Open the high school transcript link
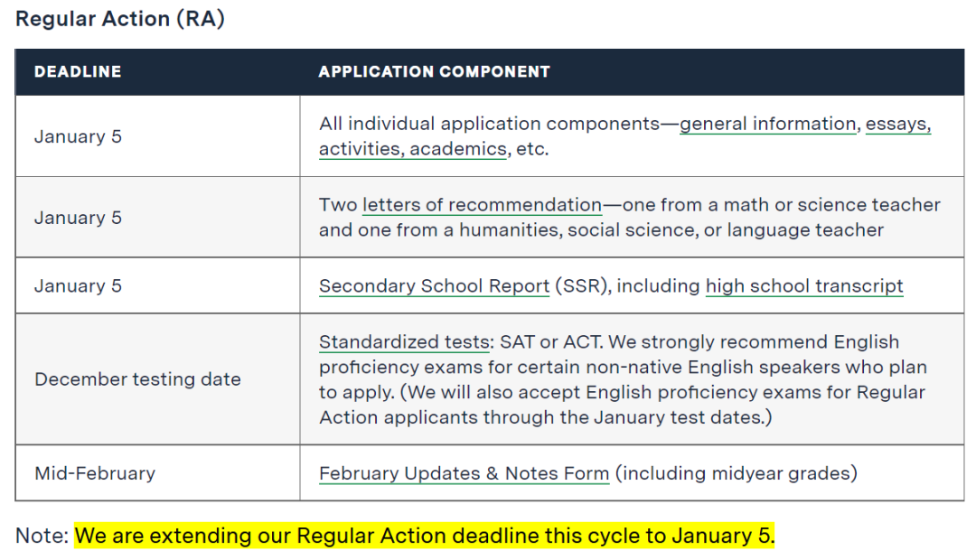The image size is (976, 560). point(804,286)
